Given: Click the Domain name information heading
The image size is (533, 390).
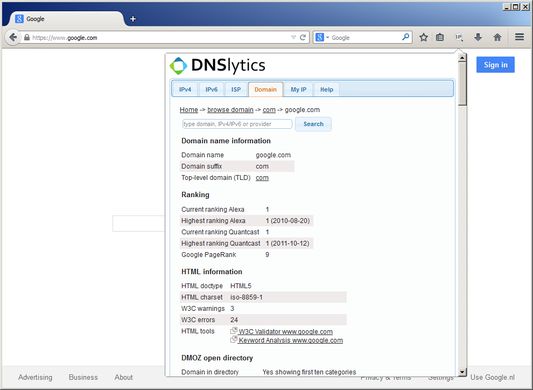Looking at the screenshot, I should point(226,141).
